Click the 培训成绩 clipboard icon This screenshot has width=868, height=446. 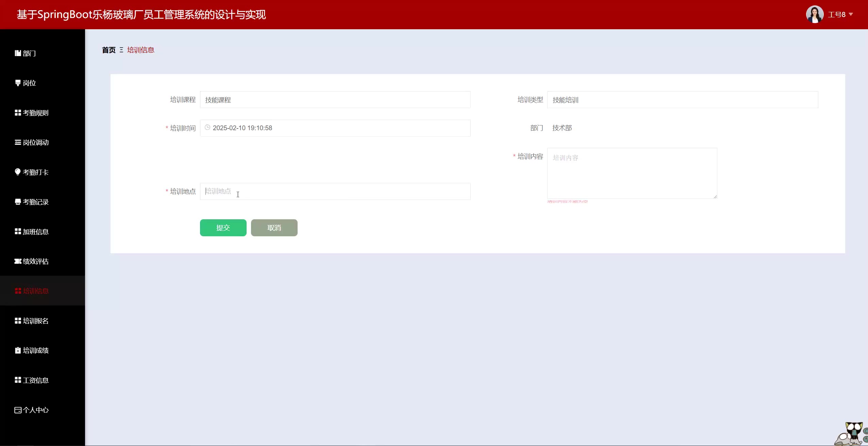[18, 350]
